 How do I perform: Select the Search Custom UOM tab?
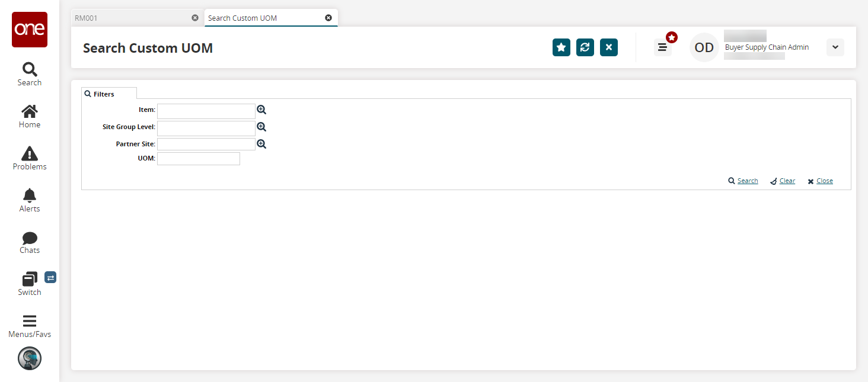click(271, 18)
